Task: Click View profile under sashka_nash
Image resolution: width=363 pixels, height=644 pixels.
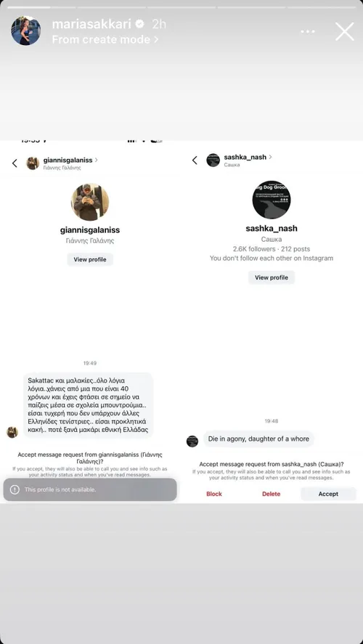Action: (x=272, y=277)
